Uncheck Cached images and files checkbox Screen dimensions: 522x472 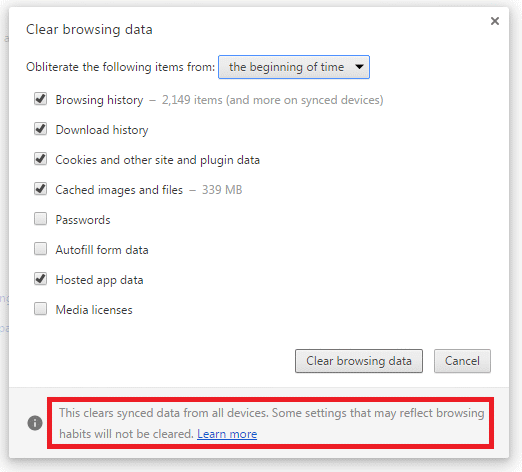tap(40, 189)
